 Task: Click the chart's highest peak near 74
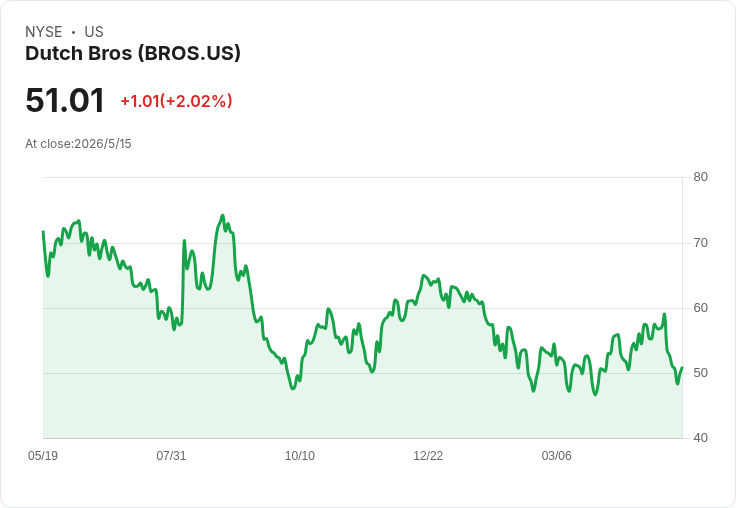pyautogui.click(x=223, y=216)
